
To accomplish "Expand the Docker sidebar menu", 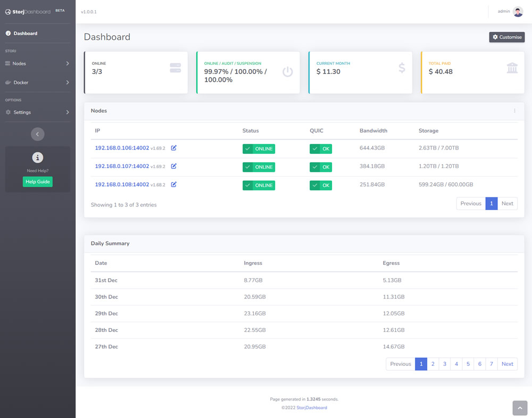I will pyautogui.click(x=37, y=82).
